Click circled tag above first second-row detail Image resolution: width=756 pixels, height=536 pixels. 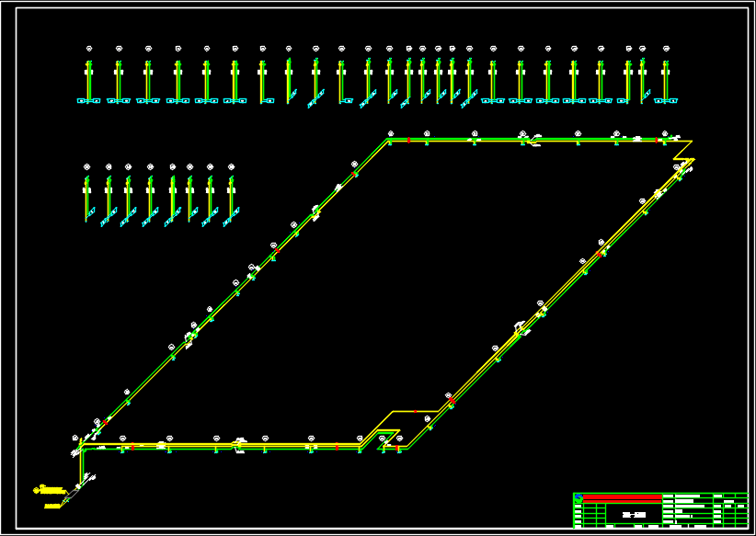coord(87,166)
